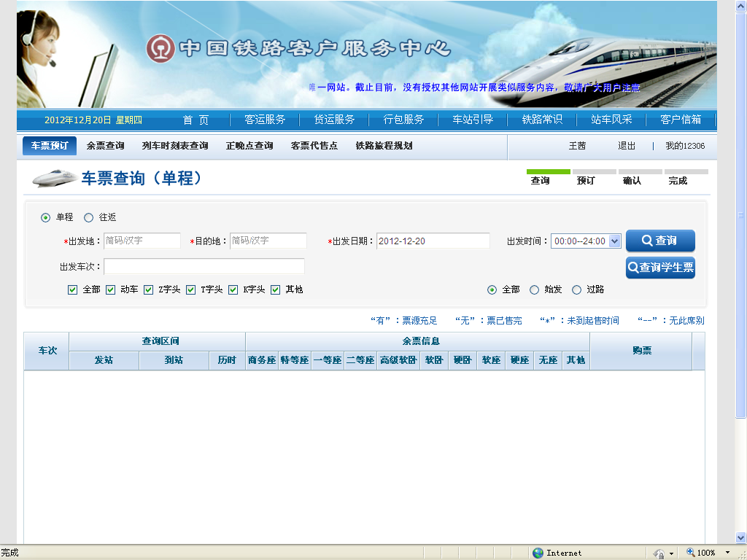
Task: Toggle the 其他 checkbox
Action: pos(275,289)
